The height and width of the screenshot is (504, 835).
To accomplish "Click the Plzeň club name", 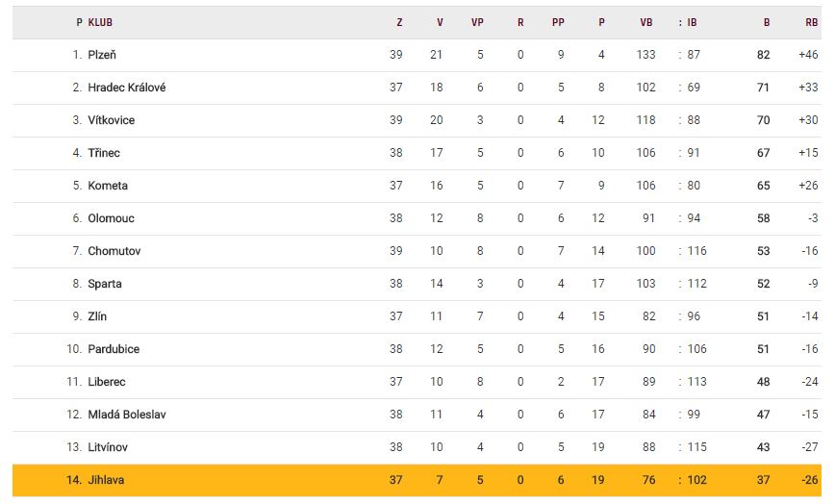I will [x=102, y=55].
